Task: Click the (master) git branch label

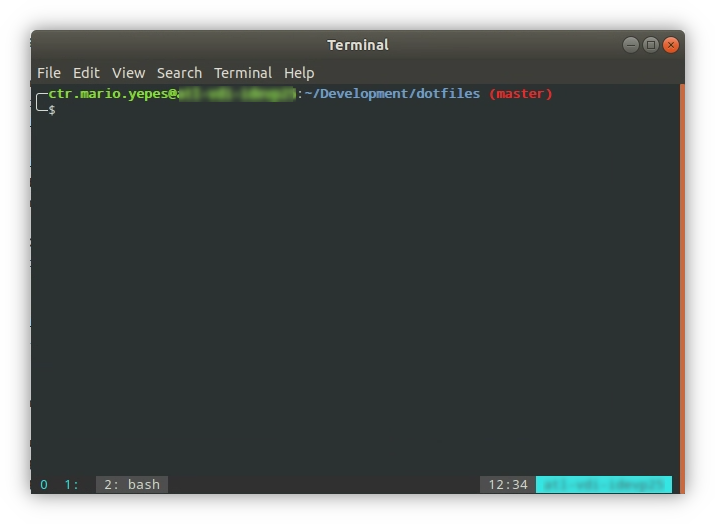Action: tap(520, 94)
